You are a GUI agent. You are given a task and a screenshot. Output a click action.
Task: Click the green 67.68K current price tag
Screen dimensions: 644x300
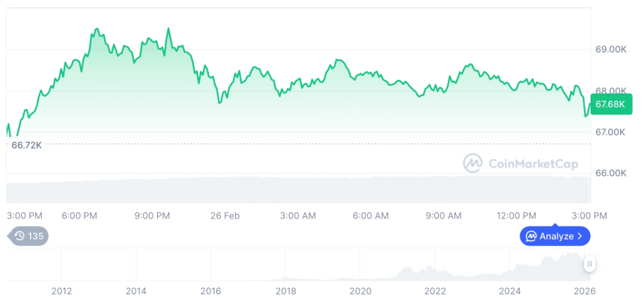pos(611,105)
